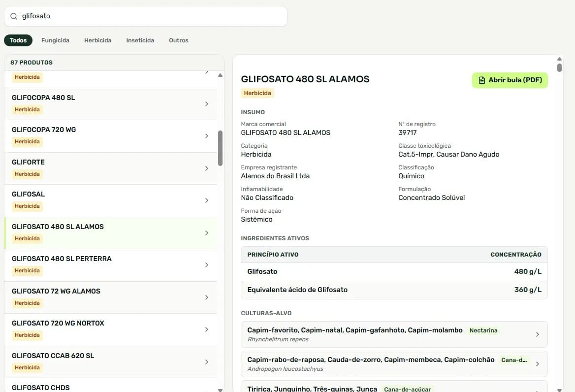This screenshot has width=575, height=392.
Task: Switch to the Outros filter tab
Action: point(179,40)
